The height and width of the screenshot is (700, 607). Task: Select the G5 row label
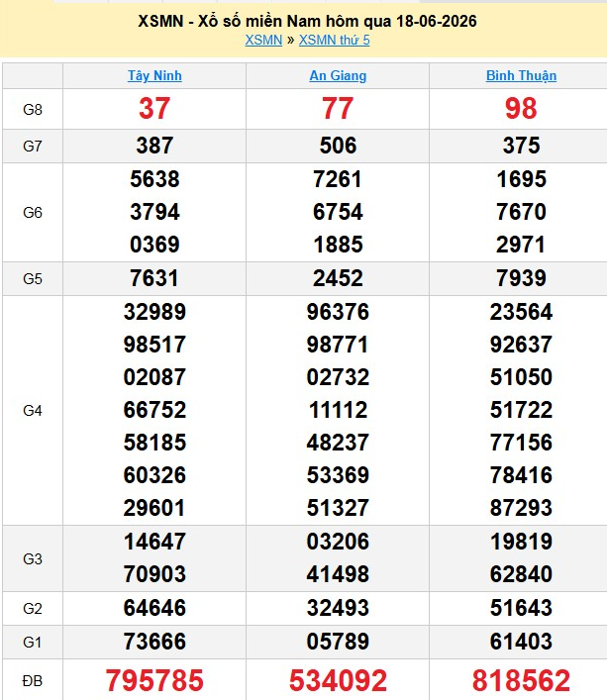pyautogui.click(x=33, y=279)
